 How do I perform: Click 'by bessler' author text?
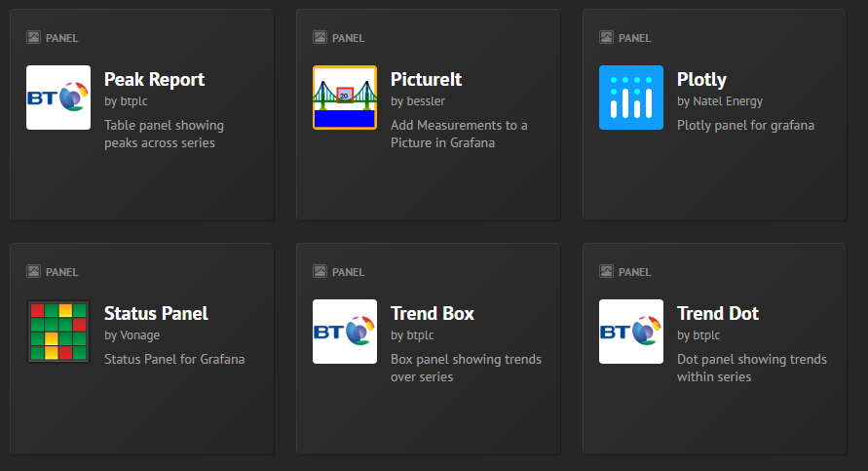[418, 101]
